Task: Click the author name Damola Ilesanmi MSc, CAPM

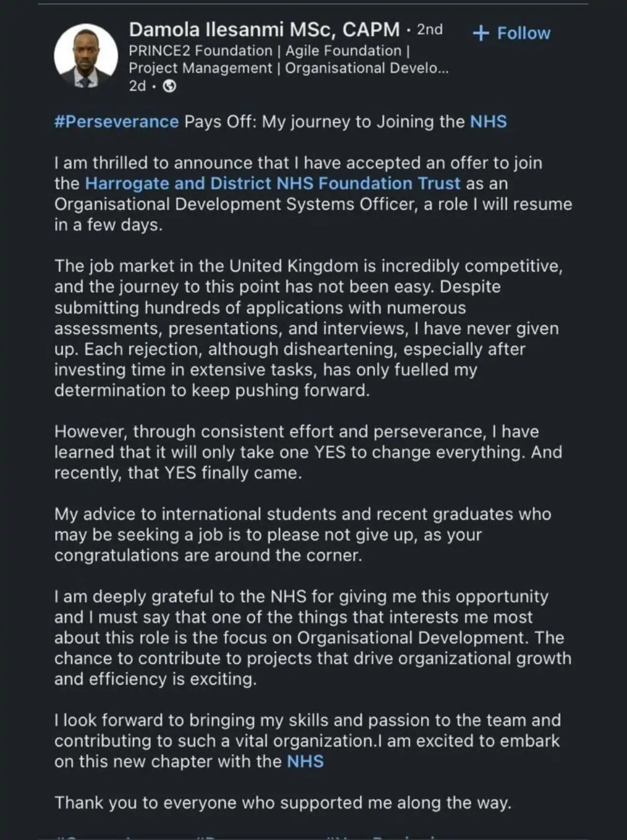Action: [264, 30]
